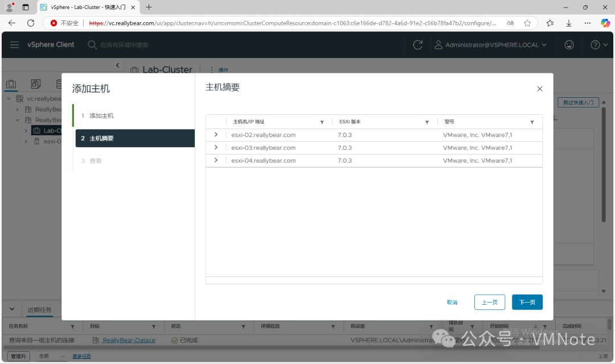The width and height of the screenshot is (615, 364).
Task: Expand the Lab-Cluster tree node
Action: pyautogui.click(x=26, y=130)
